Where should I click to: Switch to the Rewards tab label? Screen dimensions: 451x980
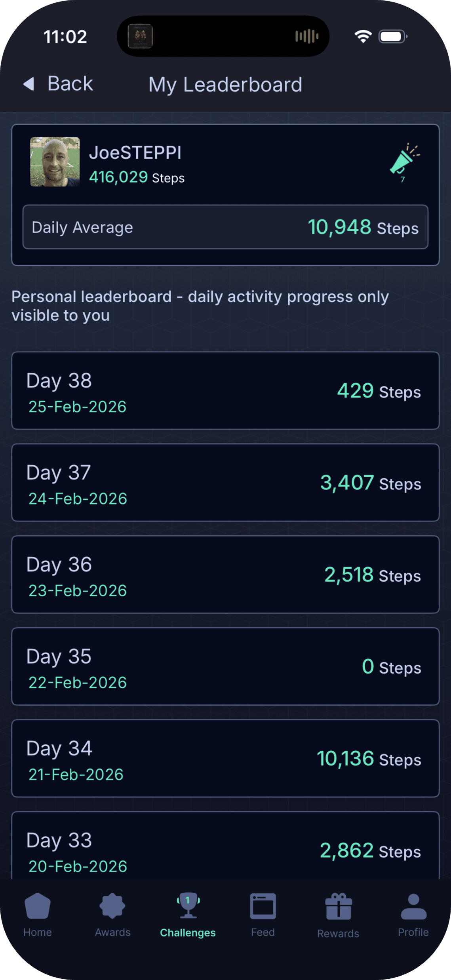click(x=338, y=934)
